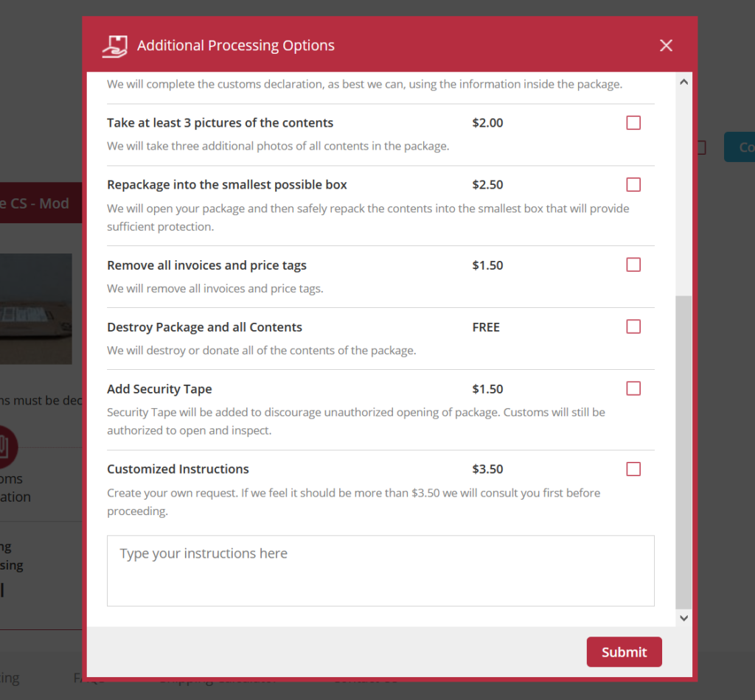This screenshot has width=755, height=700.
Task: Click the 'Destroy Package and all Contents' title
Action: (204, 327)
